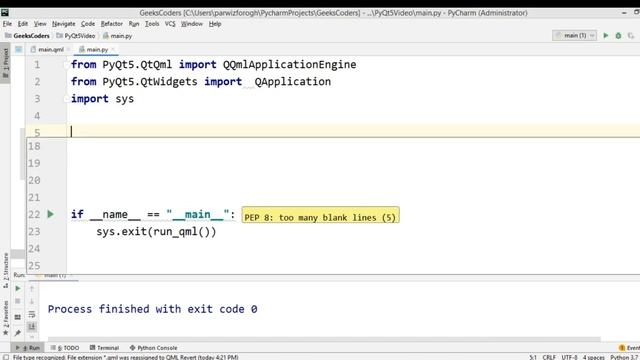Open the Code menu

coord(88,24)
